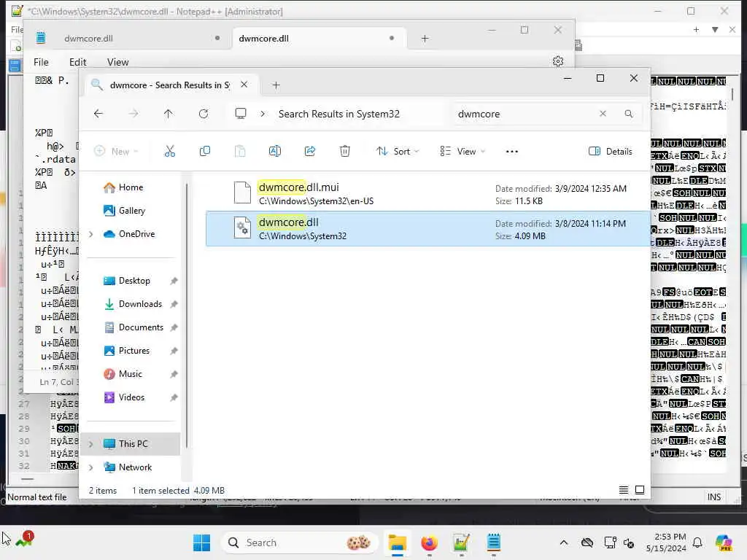Go up one folder level arrow
The width and height of the screenshot is (747, 560).
[x=169, y=114]
